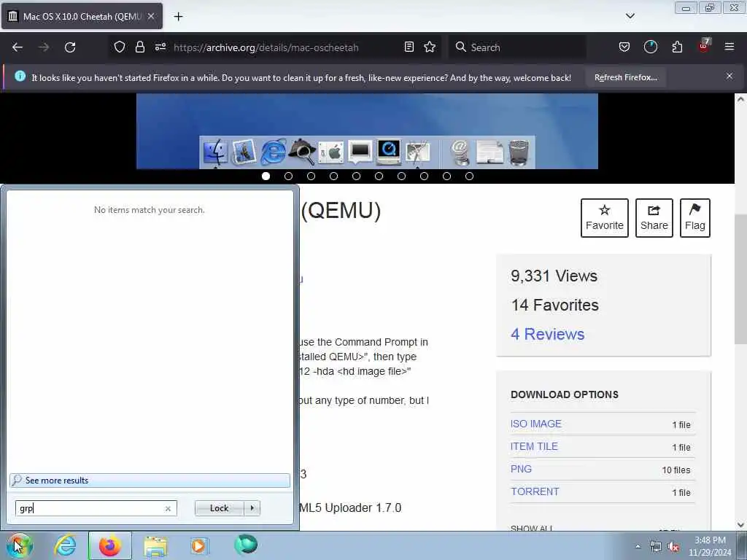Click the Mac OS X dock screenshot image
Image resolution: width=747 pixels, height=560 pixels.
click(x=367, y=131)
